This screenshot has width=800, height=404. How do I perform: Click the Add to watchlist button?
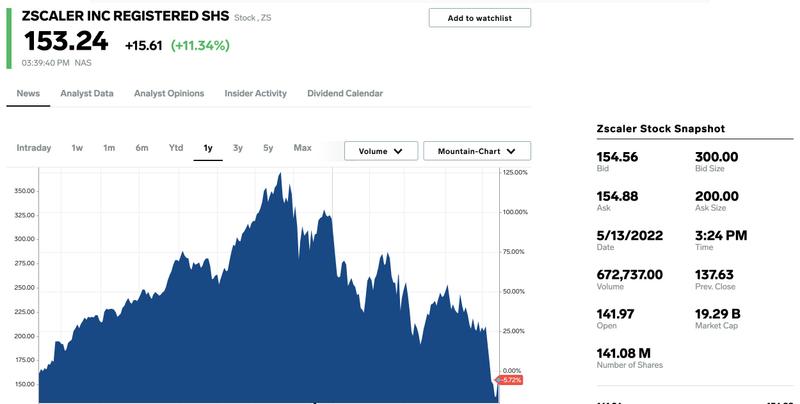(480, 18)
